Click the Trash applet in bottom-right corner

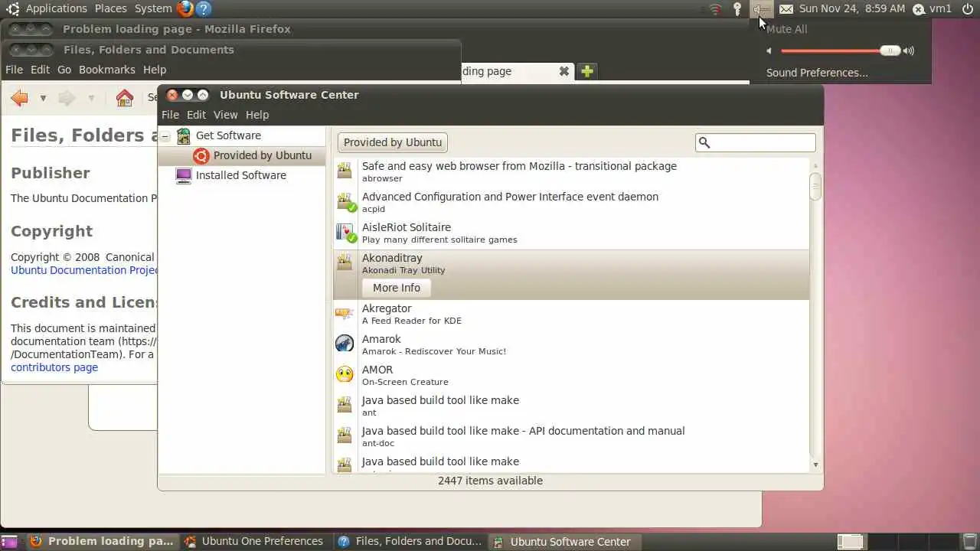click(969, 542)
